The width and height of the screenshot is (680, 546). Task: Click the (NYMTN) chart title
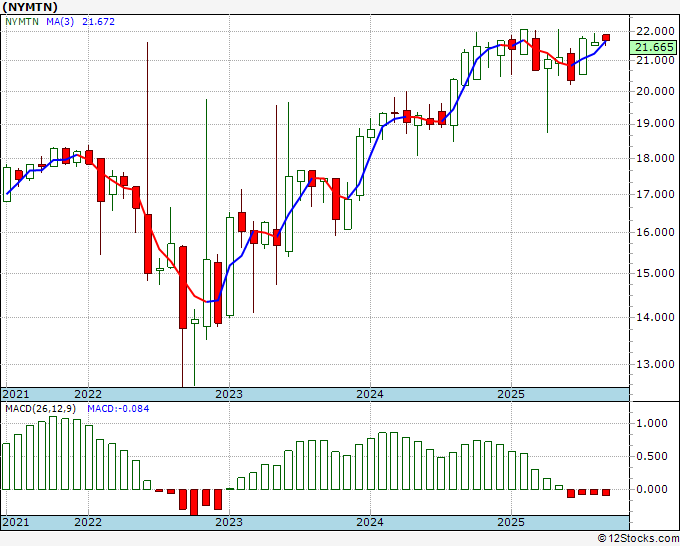pyautogui.click(x=30, y=7)
